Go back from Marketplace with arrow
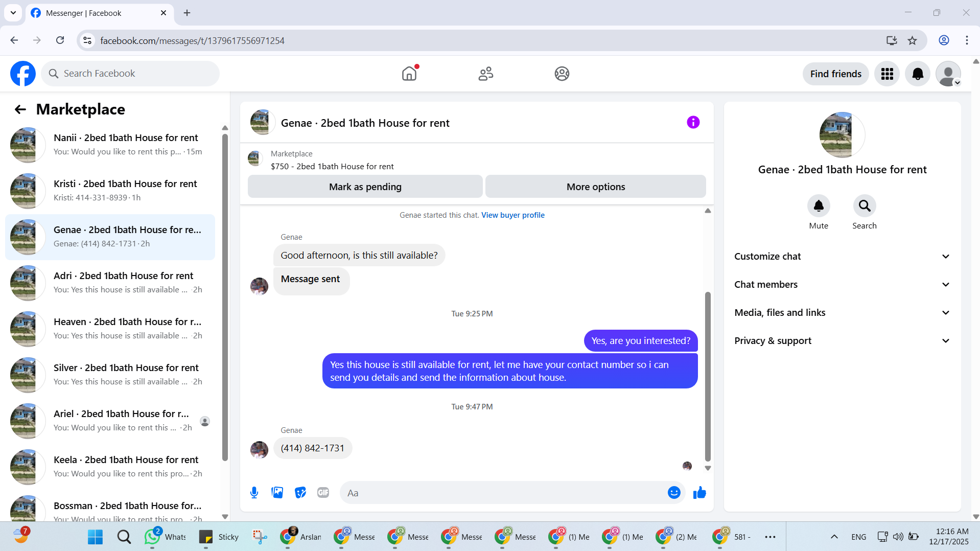 pos(20,109)
